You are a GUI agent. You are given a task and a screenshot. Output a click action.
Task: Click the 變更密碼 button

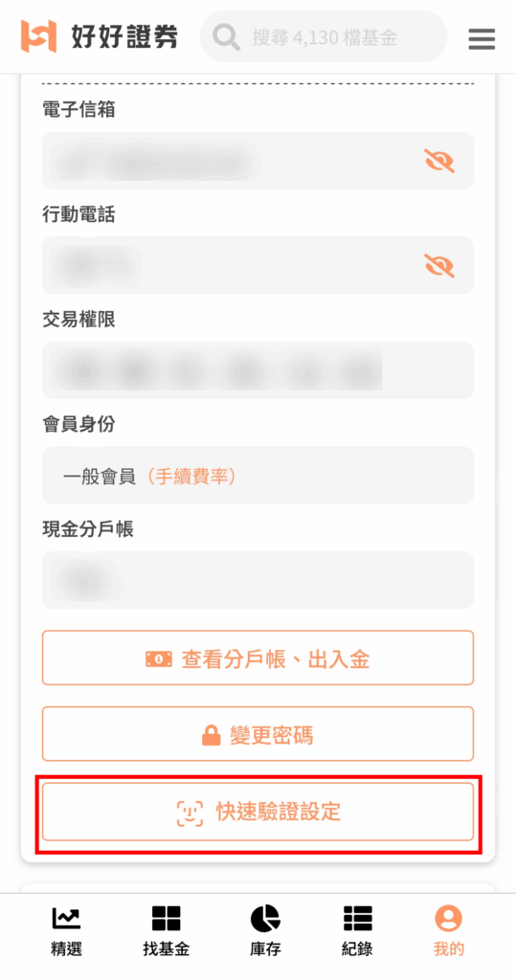click(258, 734)
